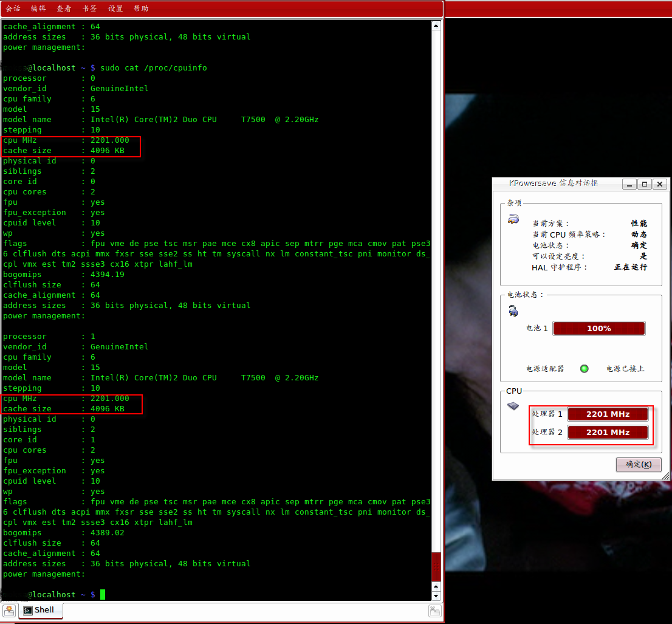Maximize the KPowersave dialog window
The height and width of the screenshot is (624, 672).
[645, 184]
